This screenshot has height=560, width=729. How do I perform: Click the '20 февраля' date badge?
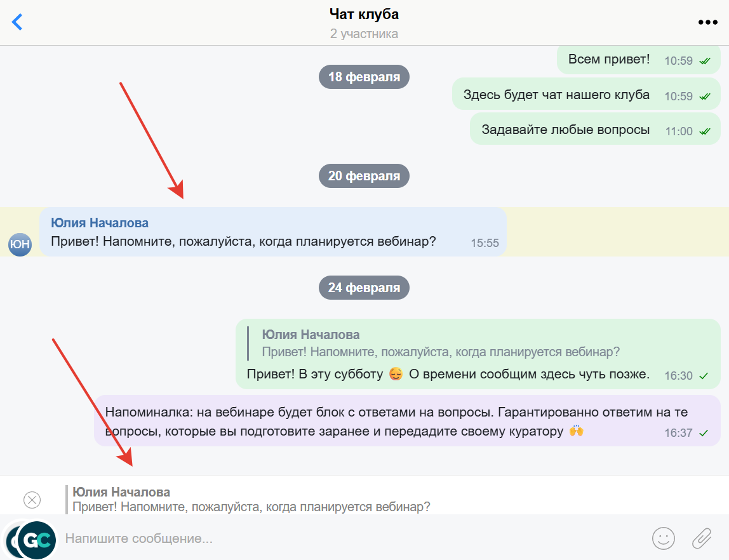click(364, 176)
